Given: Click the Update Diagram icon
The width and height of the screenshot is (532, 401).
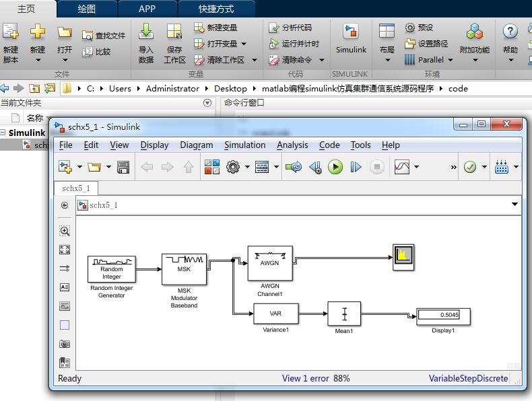Looking at the screenshot, I should coord(294,167).
